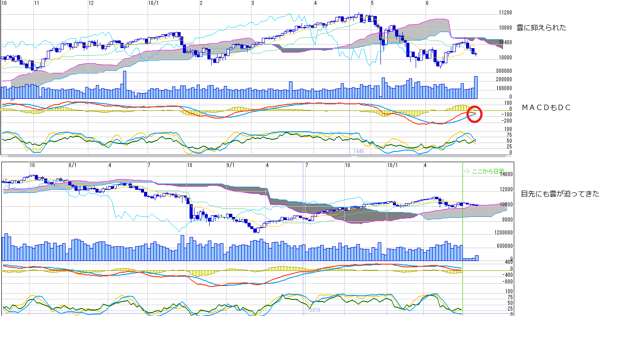The height and width of the screenshot is (343, 644).
Task: Click the "300000" volume axis value
Action: [x=504, y=71]
